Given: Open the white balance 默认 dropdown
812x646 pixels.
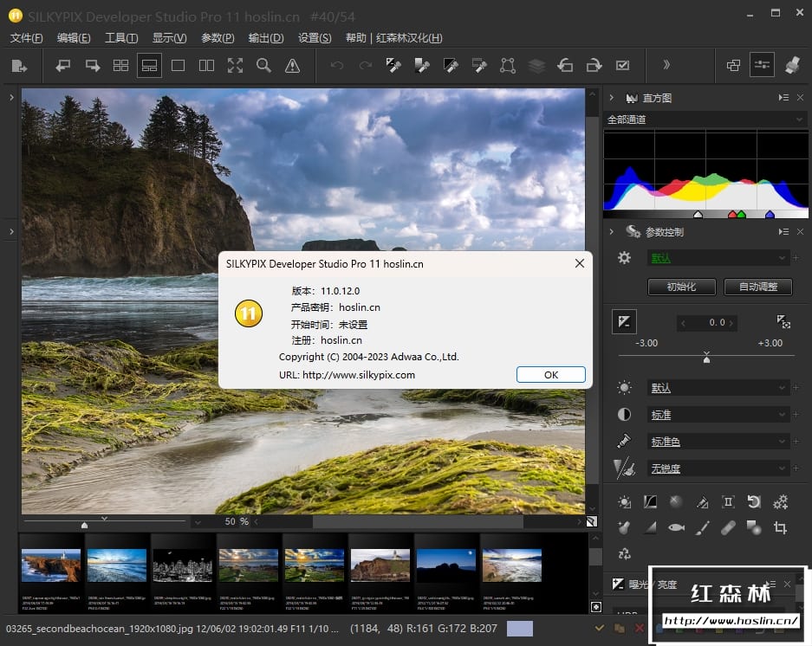Looking at the screenshot, I should (x=718, y=388).
